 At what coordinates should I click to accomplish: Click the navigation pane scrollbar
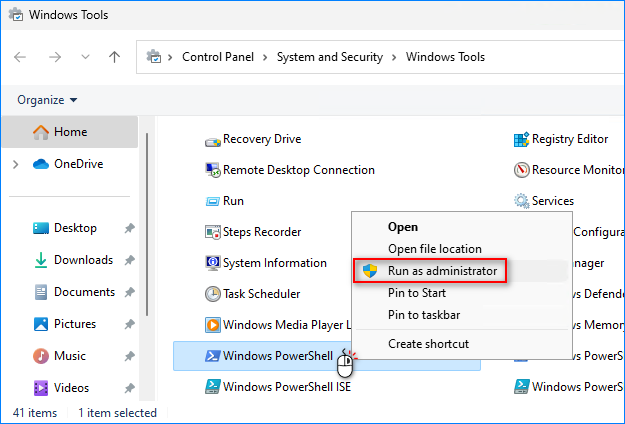point(147,224)
